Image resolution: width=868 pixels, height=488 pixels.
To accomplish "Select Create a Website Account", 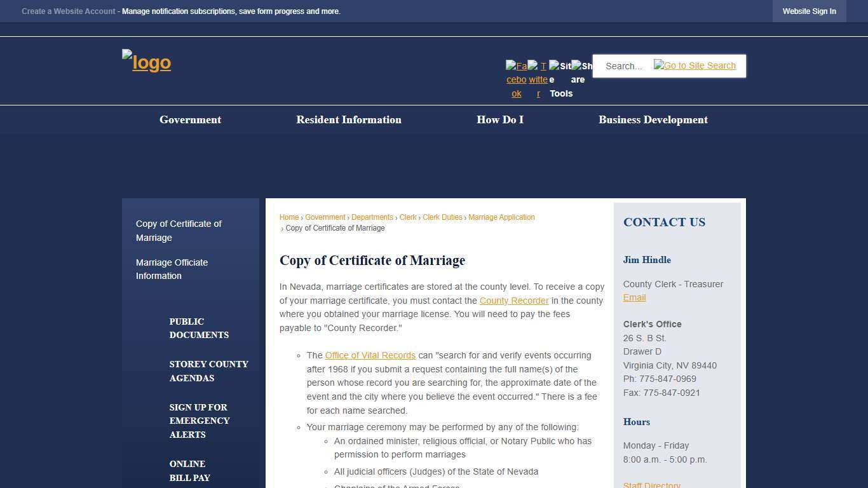I will click(68, 11).
